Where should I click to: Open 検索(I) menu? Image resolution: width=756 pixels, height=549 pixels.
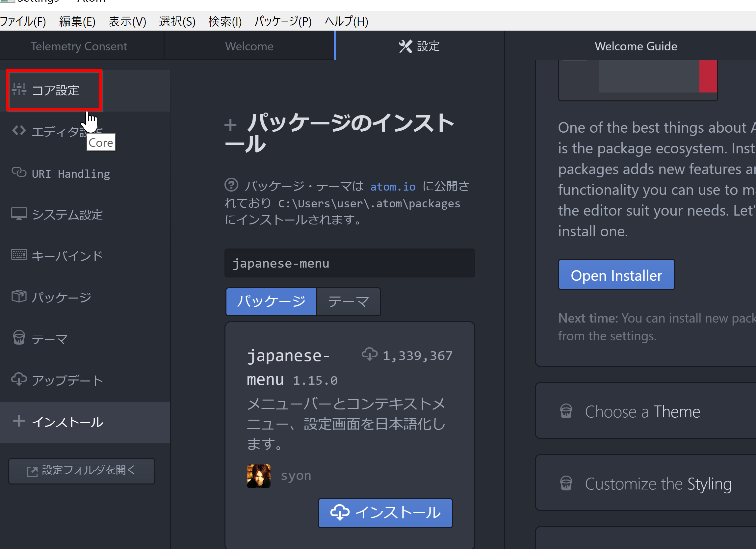click(x=225, y=22)
